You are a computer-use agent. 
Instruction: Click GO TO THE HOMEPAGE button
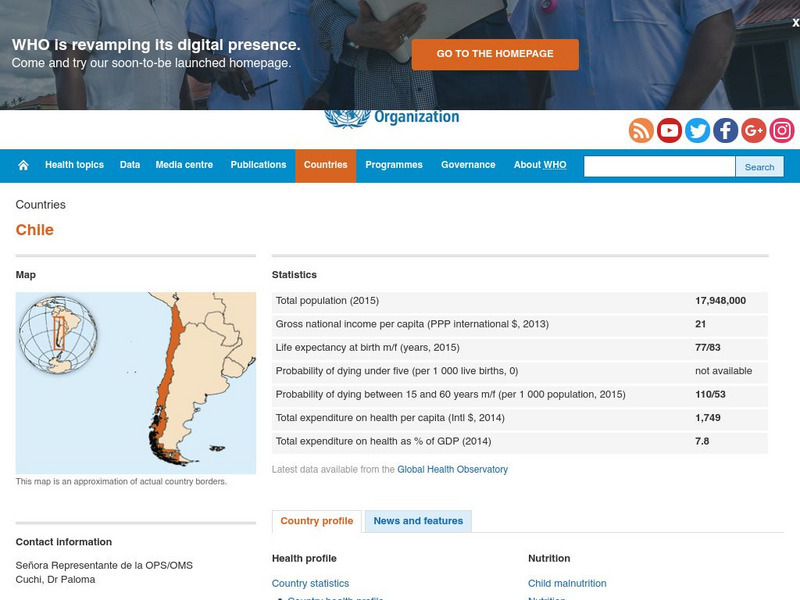[498, 55]
